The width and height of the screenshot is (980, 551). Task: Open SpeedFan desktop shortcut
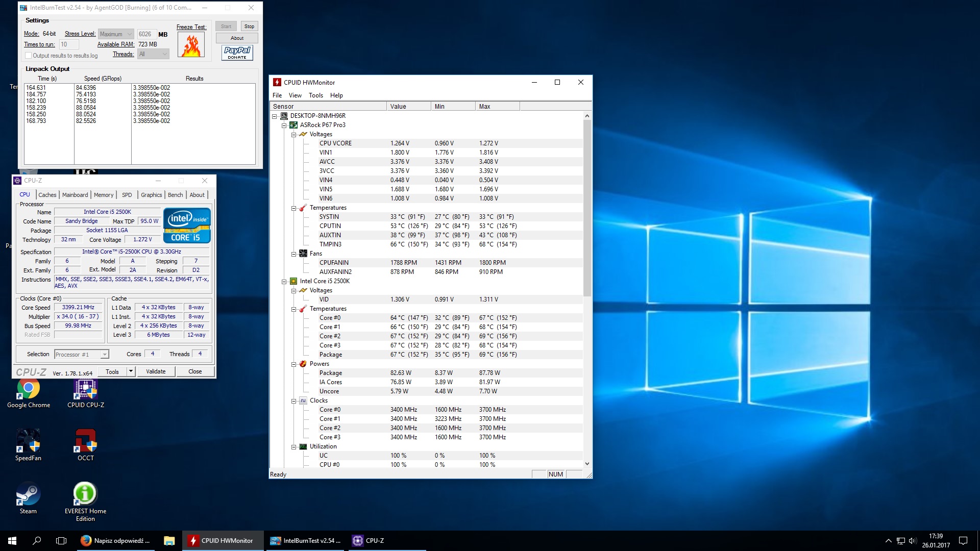tap(28, 441)
